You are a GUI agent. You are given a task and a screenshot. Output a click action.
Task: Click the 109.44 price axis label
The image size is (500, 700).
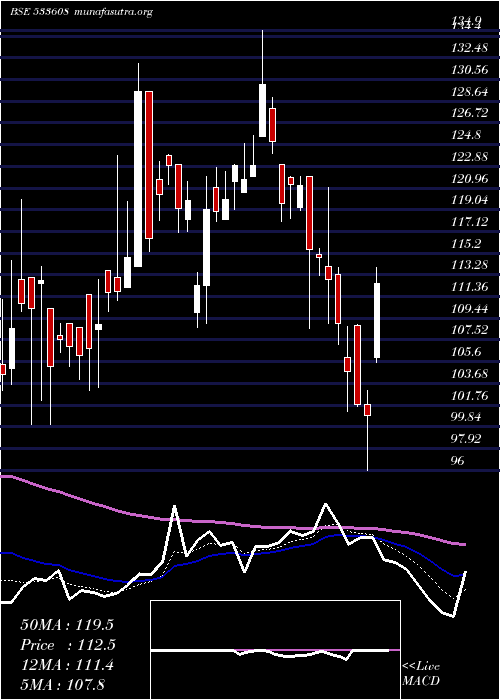tap(470, 309)
